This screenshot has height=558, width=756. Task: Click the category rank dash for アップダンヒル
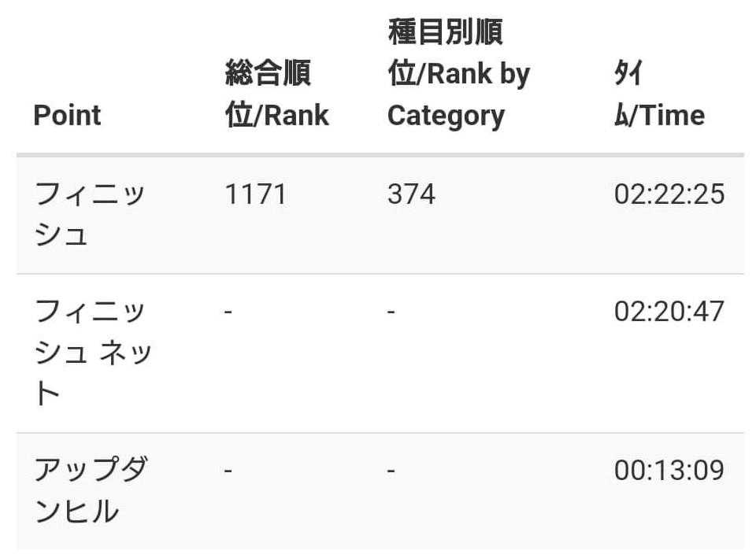coord(391,471)
